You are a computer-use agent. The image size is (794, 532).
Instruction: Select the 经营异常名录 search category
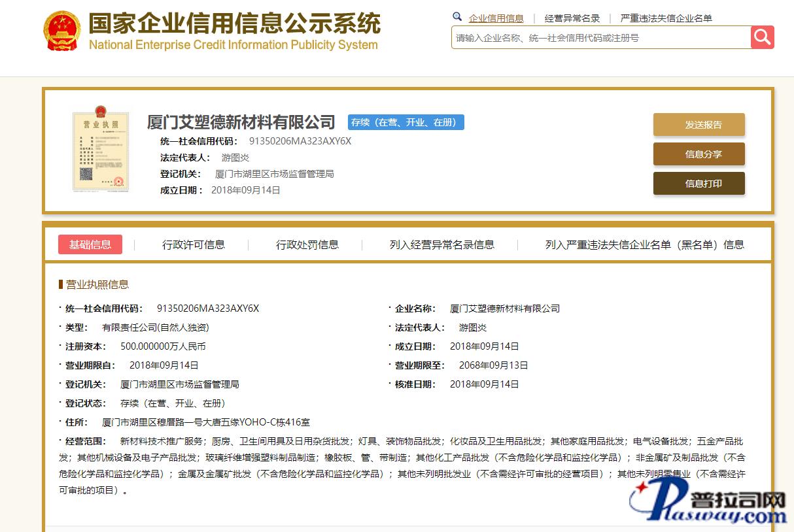click(572, 18)
